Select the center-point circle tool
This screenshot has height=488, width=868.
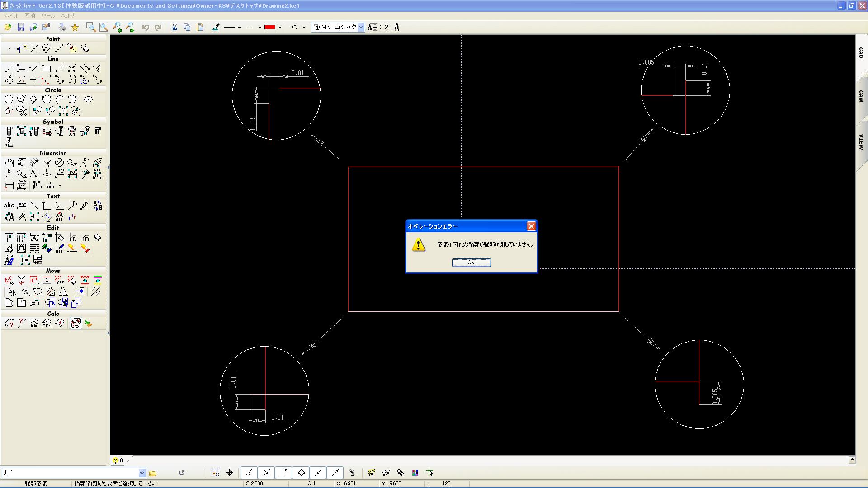(x=9, y=99)
